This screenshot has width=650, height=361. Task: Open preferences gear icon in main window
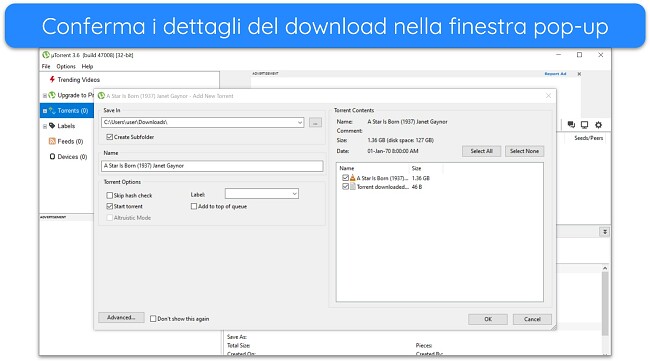point(598,124)
